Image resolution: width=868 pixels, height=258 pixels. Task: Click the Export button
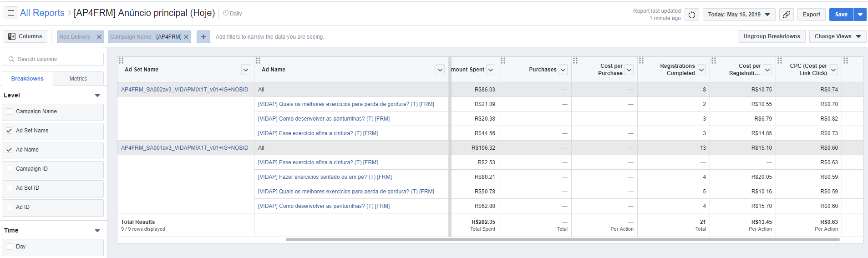click(811, 15)
